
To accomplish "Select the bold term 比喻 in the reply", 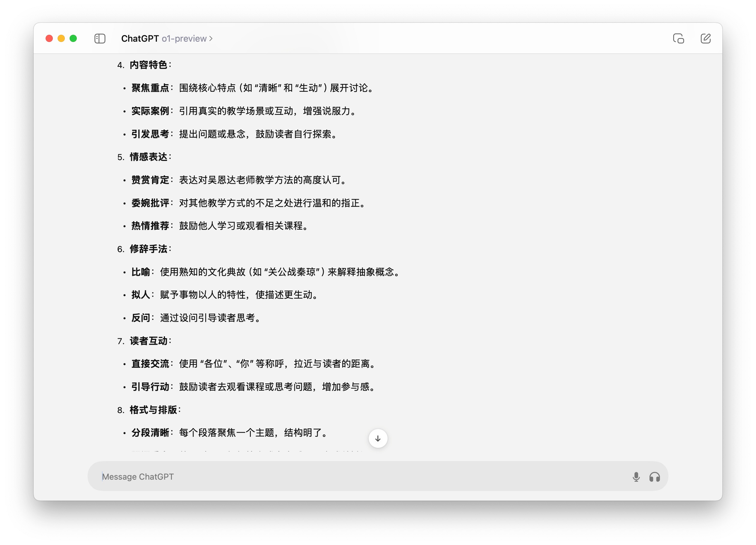I will coord(141,272).
